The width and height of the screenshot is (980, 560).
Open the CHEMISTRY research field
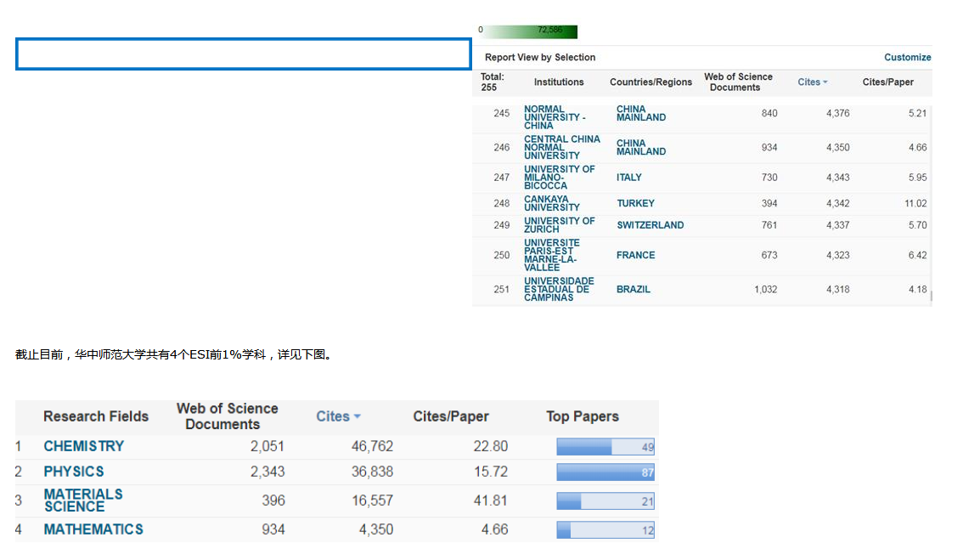tap(83, 446)
